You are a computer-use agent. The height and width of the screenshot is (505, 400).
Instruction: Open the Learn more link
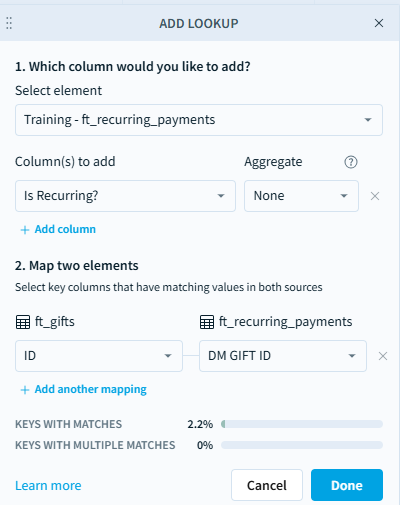[x=48, y=486]
